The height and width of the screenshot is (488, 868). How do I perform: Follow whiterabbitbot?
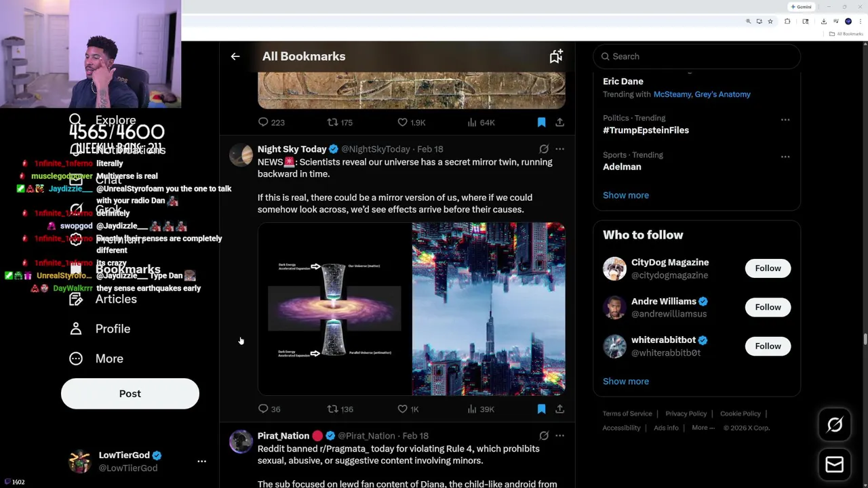point(768,346)
